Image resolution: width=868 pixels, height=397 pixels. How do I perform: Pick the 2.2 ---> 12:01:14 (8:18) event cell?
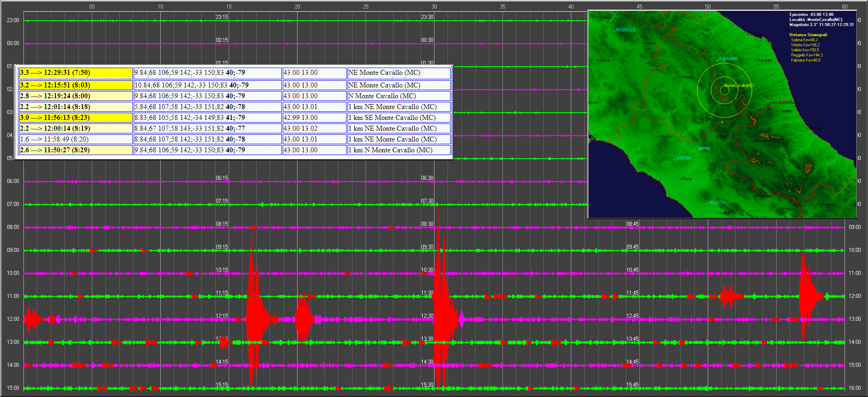pos(76,107)
